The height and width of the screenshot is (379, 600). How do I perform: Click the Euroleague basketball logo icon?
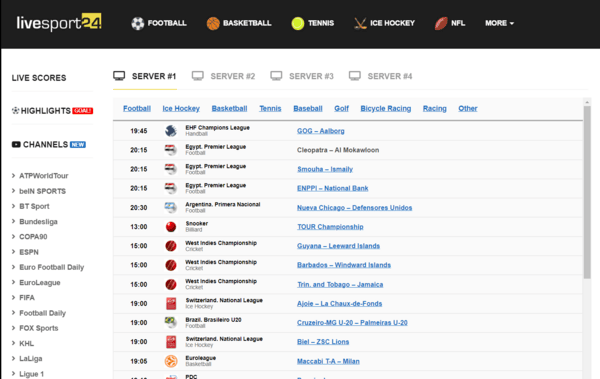pyautogui.click(x=171, y=361)
